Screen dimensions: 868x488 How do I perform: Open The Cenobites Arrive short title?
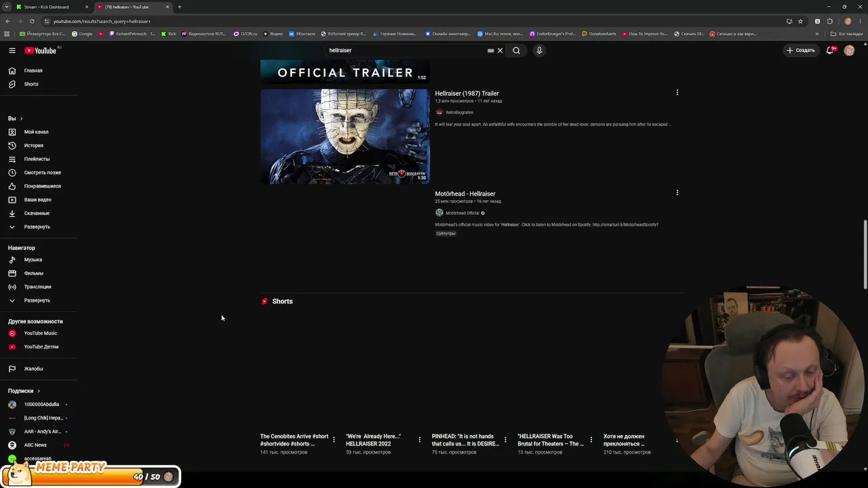pos(294,440)
